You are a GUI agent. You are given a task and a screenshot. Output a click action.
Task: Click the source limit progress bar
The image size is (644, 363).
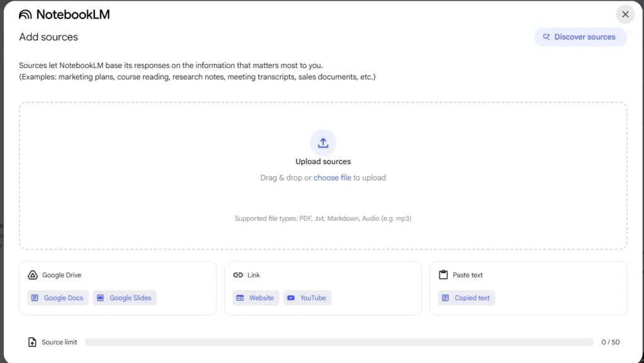(x=339, y=342)
